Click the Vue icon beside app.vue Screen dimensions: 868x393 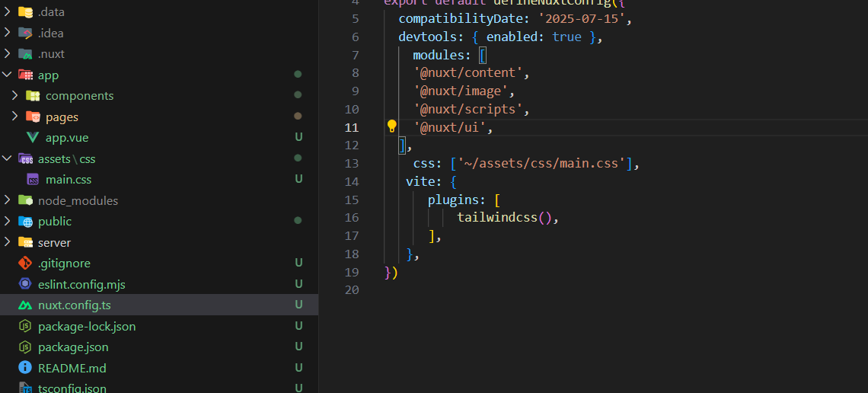34,138
